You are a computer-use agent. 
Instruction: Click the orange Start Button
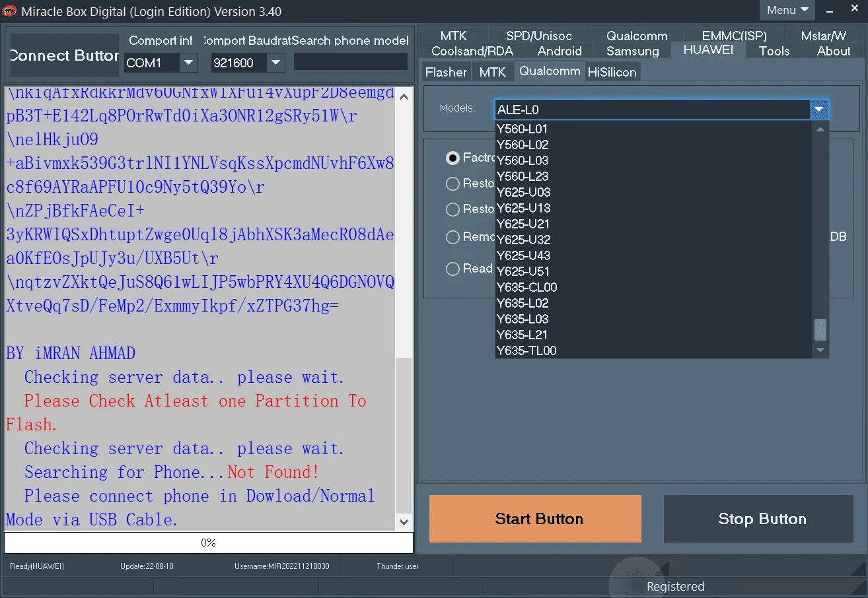tap(535, 519)
